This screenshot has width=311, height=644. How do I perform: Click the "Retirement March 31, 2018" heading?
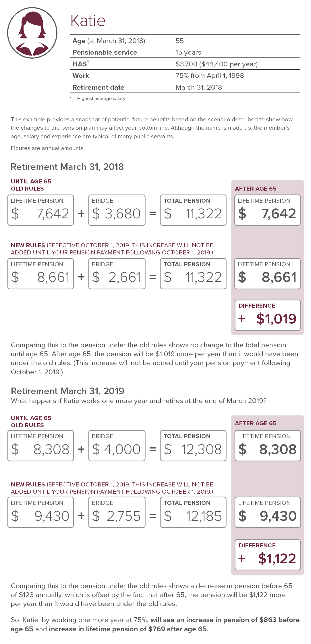67,167
